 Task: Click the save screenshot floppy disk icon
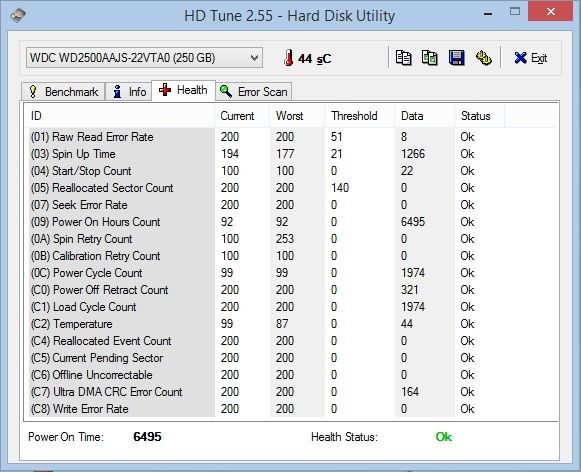click(456, 58)
